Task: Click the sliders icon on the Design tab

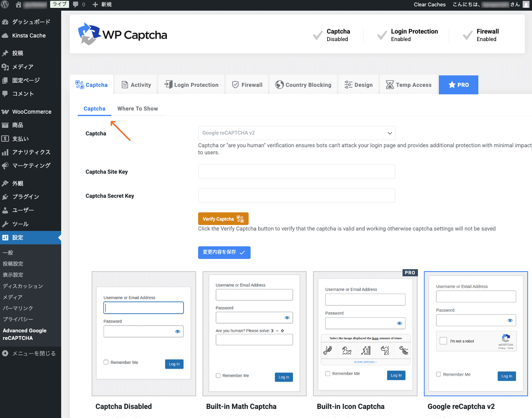Action: pos(348,84)
